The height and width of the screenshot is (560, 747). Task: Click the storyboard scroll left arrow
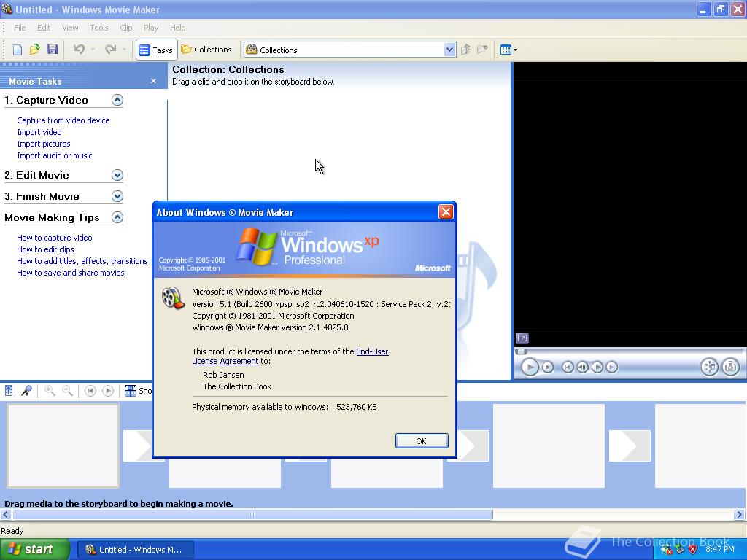tap(6, 515)
